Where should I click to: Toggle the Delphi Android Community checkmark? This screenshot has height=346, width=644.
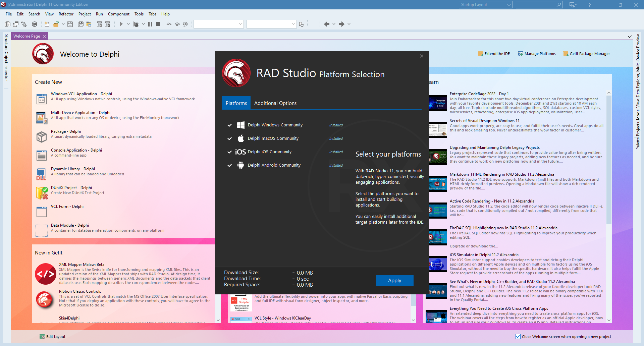(229, 165)
